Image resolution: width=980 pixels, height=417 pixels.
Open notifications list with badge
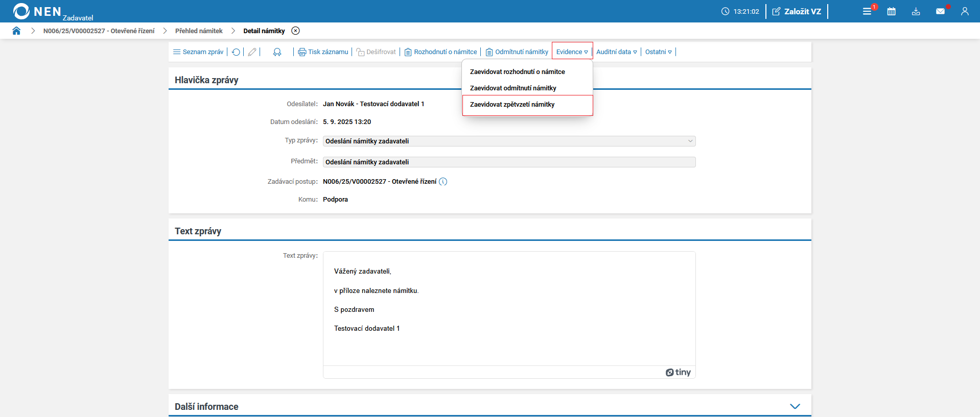(x=867, y=11)
